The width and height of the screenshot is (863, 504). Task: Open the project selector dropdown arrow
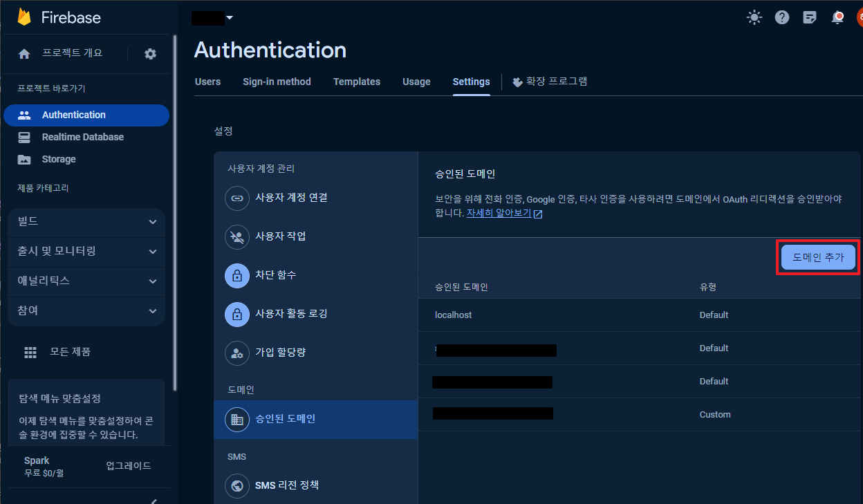(x=230, y=17)
